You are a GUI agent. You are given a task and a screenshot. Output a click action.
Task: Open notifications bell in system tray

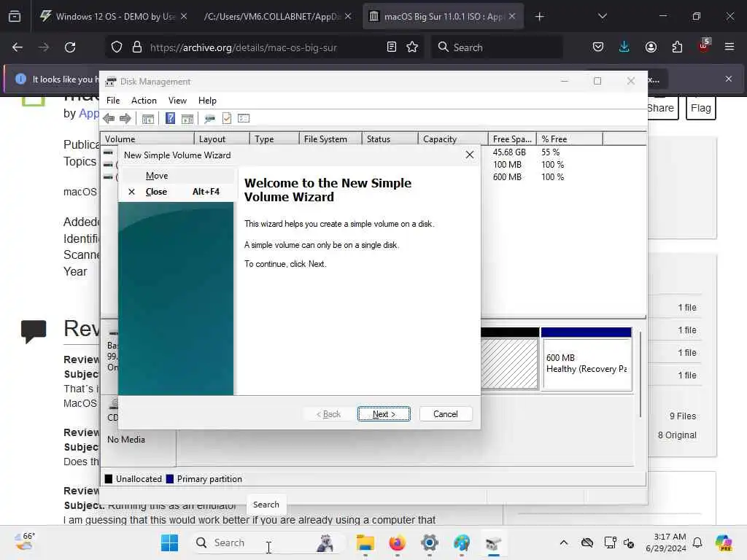[697, 542]
